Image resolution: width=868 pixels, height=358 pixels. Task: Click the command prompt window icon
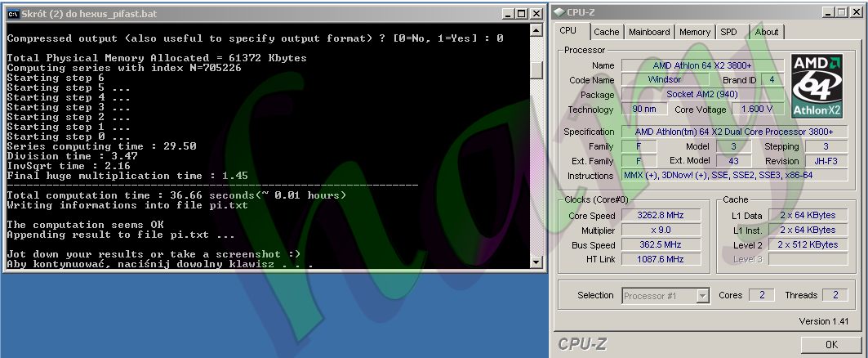tap(13, 14)
